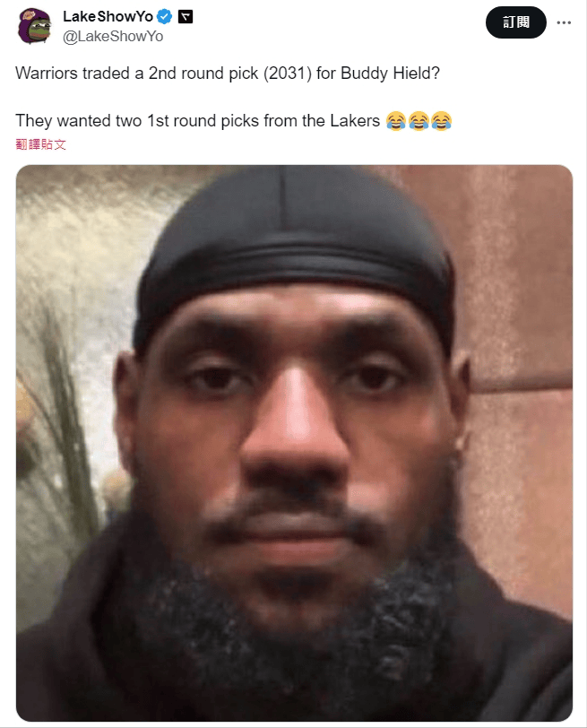Viewport: 587px width, 728px height.
Task: Translate the post via 翻譯貼文 link
Action: (41, 144)
